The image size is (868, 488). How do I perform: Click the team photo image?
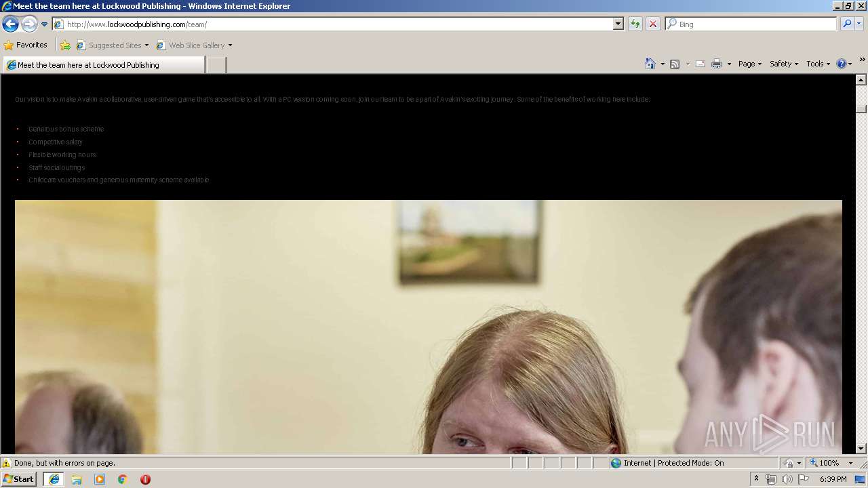429,327
